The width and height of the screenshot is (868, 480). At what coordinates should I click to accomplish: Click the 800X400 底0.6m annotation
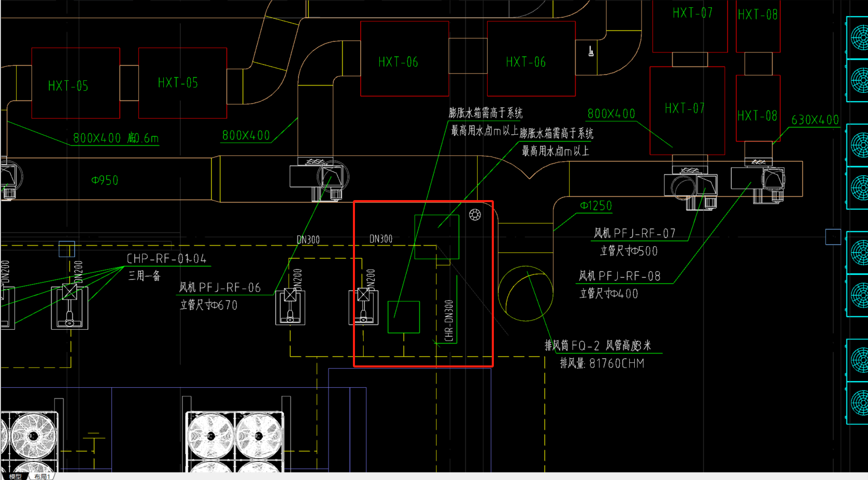[x=116, y=138]
